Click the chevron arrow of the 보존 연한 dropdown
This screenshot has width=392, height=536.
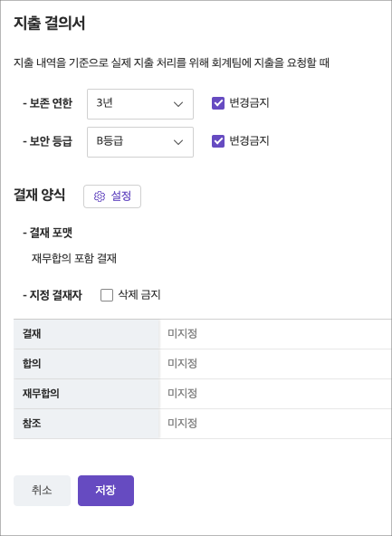[178, 104]
